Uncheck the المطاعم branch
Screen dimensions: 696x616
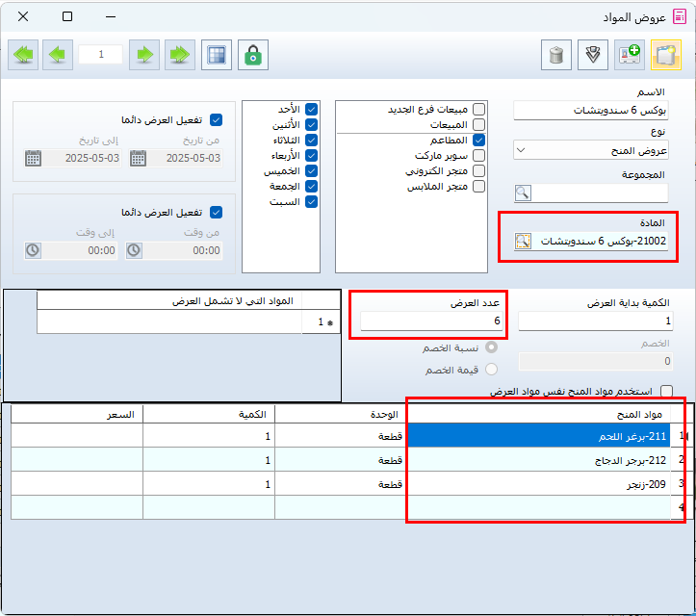click(479, 141)
